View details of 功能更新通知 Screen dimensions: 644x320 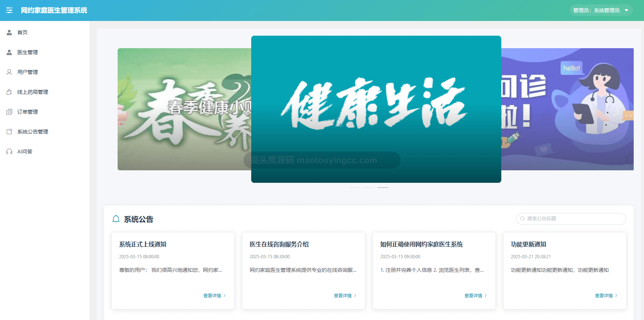(x=606, y=296)
